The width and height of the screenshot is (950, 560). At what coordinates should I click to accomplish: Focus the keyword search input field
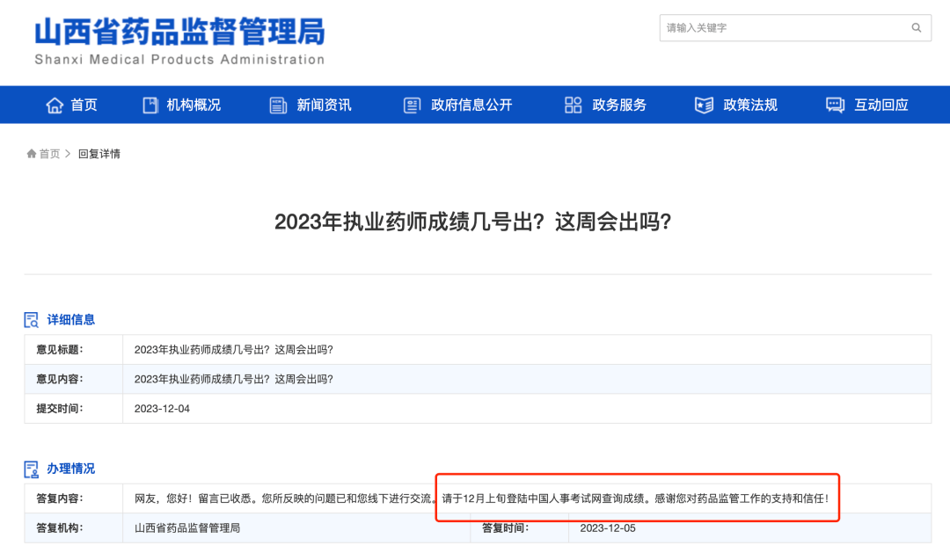(795, 28)
